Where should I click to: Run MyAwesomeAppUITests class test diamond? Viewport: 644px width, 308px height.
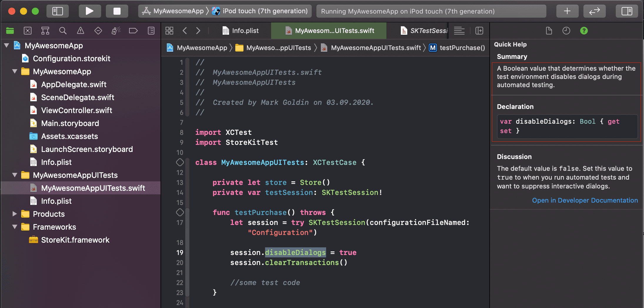coord(180,162)
